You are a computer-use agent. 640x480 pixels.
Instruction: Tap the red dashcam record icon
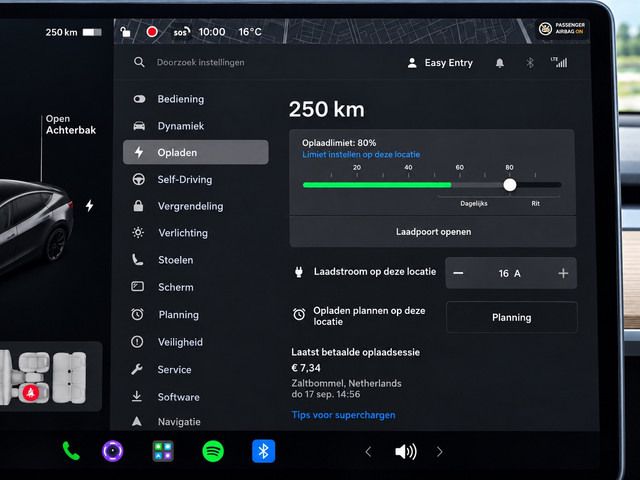click(x=152, y=31)
